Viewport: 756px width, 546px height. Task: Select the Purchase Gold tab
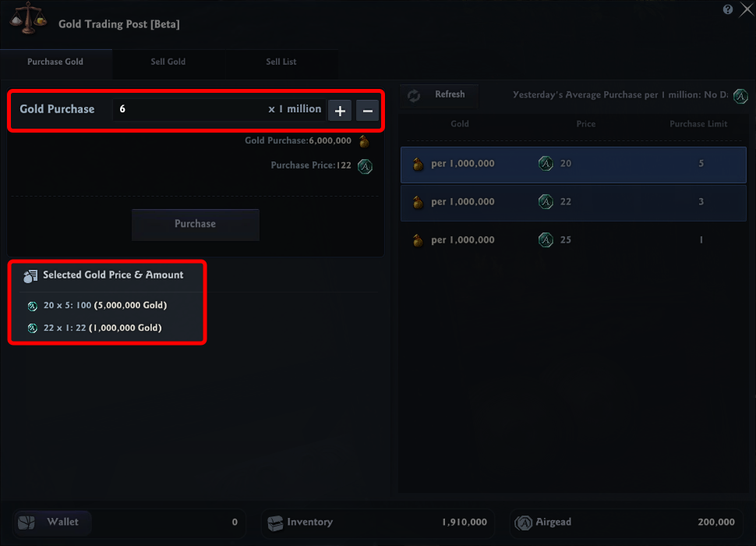point(55,62)
